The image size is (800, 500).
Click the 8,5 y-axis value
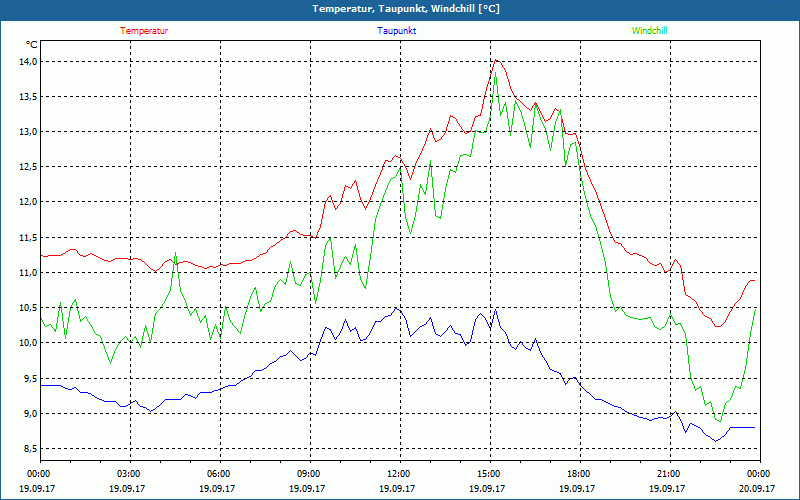30,449
